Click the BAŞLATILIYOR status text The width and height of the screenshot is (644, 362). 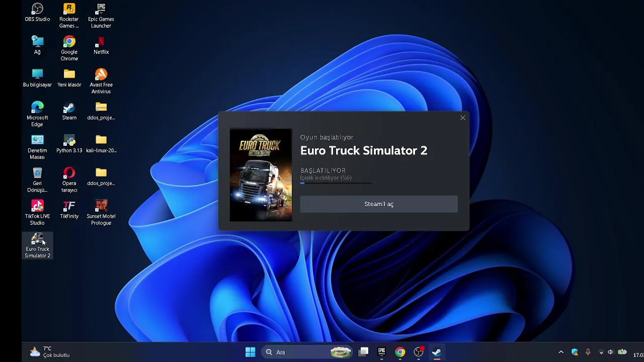pyautogui.click(x=323, y=170)
